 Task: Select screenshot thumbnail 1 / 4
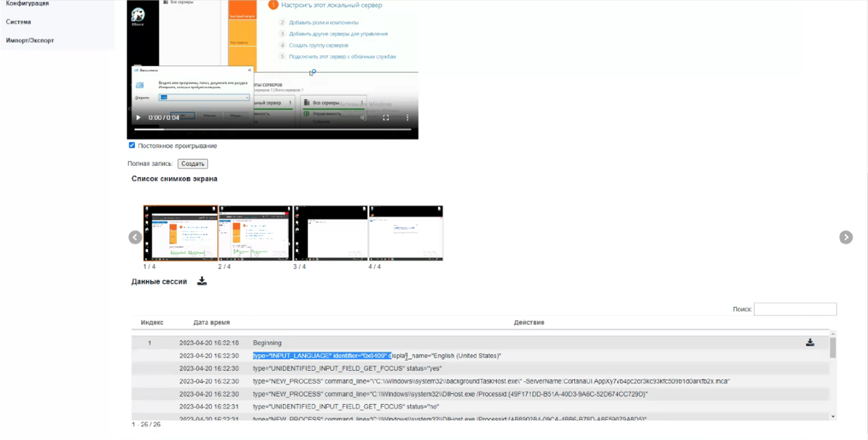click(x=180, y=233)
